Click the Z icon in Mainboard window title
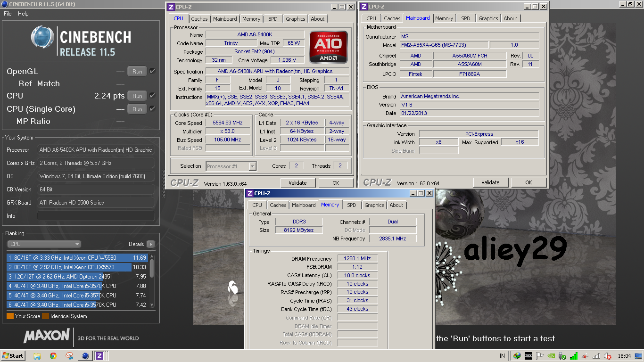Screen dimensions: 644x362 pos(364,7)
